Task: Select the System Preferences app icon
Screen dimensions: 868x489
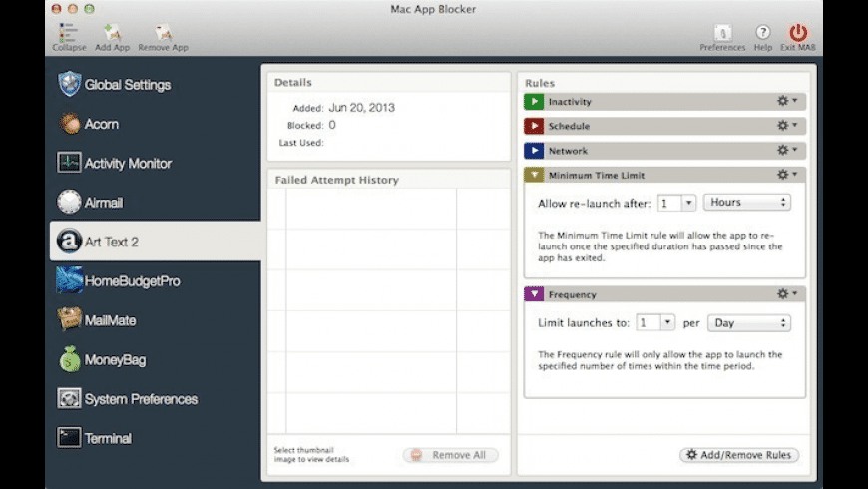Action: [x=69, y=398]
